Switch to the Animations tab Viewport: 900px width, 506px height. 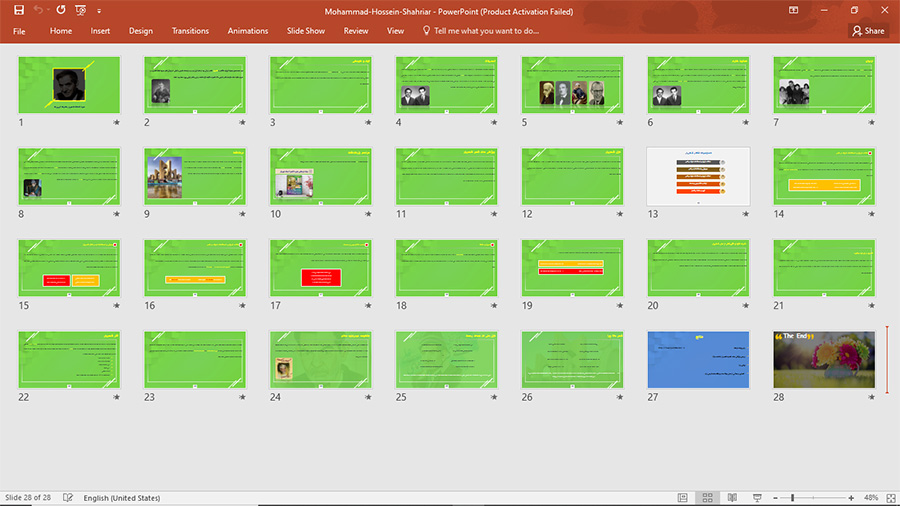click(x=248, y=31)
